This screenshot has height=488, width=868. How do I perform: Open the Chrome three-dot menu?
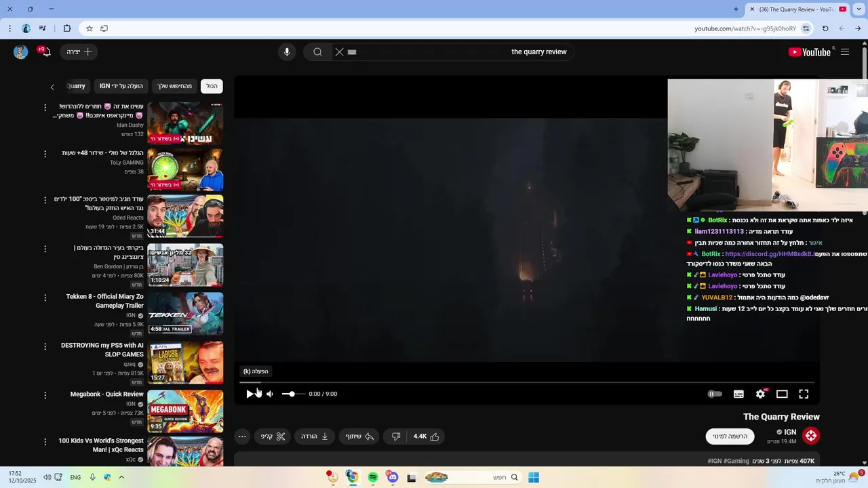[x=9, y=28]
